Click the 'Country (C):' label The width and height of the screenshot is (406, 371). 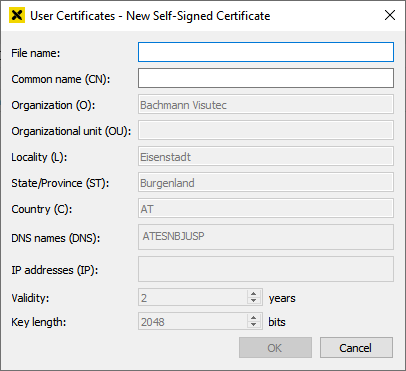[41, 209]
